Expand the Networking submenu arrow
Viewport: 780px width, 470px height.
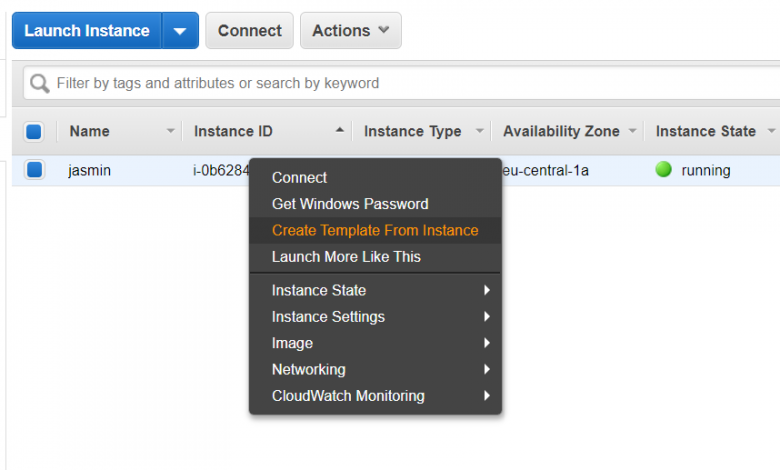[487, 369]
